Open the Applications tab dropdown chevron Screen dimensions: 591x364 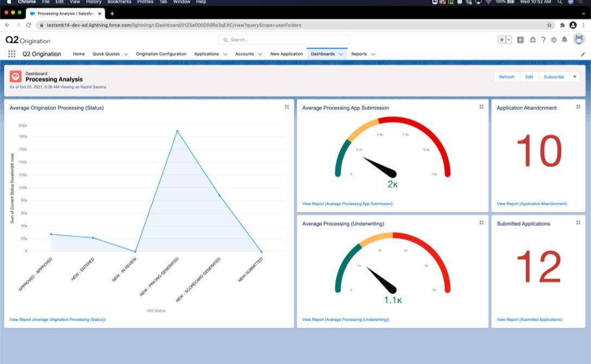pyautogui.click(x=225, y=54)
